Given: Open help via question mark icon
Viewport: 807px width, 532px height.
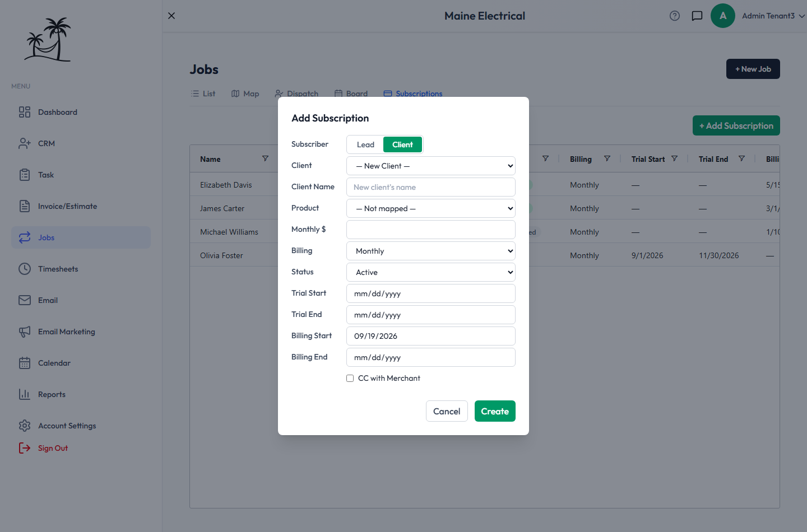Looking at the screenshot, I should (x=675, y=16).
